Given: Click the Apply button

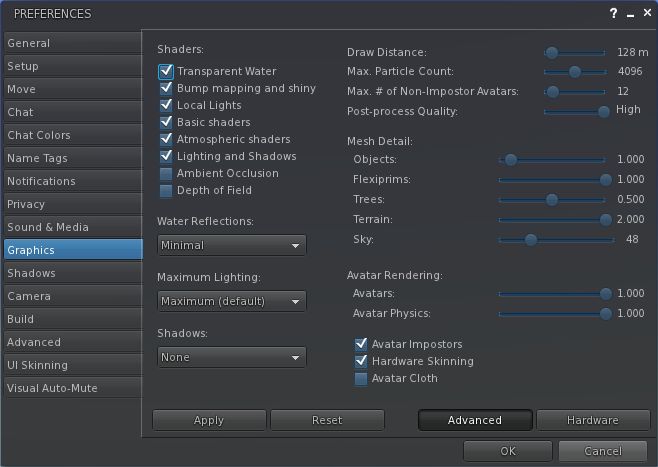Looking at the screenshot, I should point(208,420).
